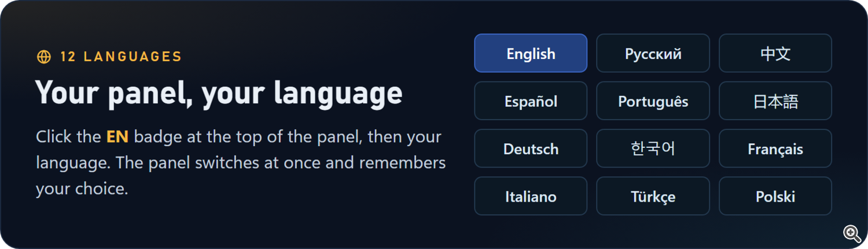Choose the Français language option
Viewport: 868px width, 249px height.
point(775,148)
